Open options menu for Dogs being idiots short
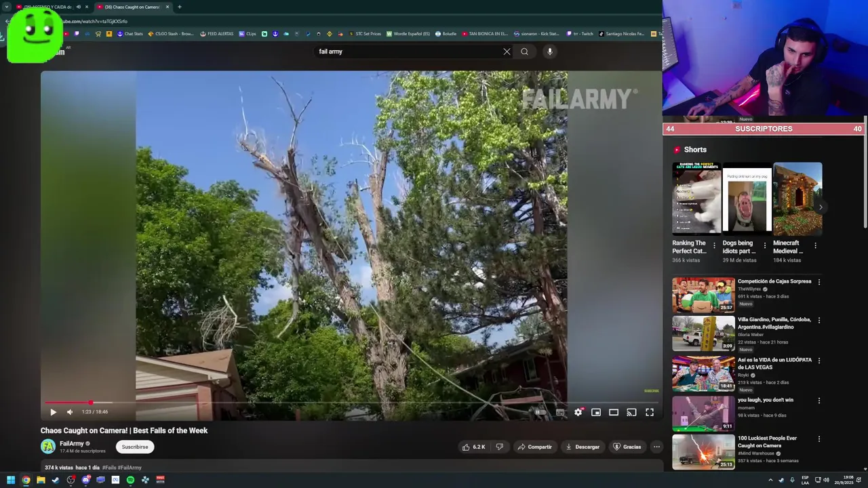Image resolution: width=868 pixels, height=488 pixels. [x=765, y=245]
